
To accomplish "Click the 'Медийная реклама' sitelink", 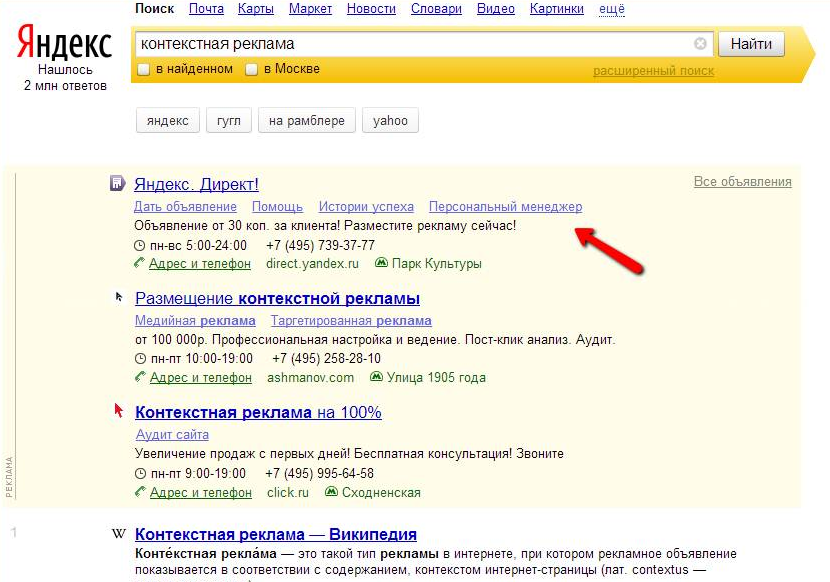I will tap(195, 320).
